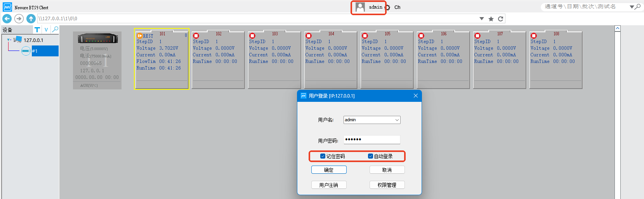Viewport: 644px width, 199px height.
Task: Select channel card 104
Action: coord(331,60)
